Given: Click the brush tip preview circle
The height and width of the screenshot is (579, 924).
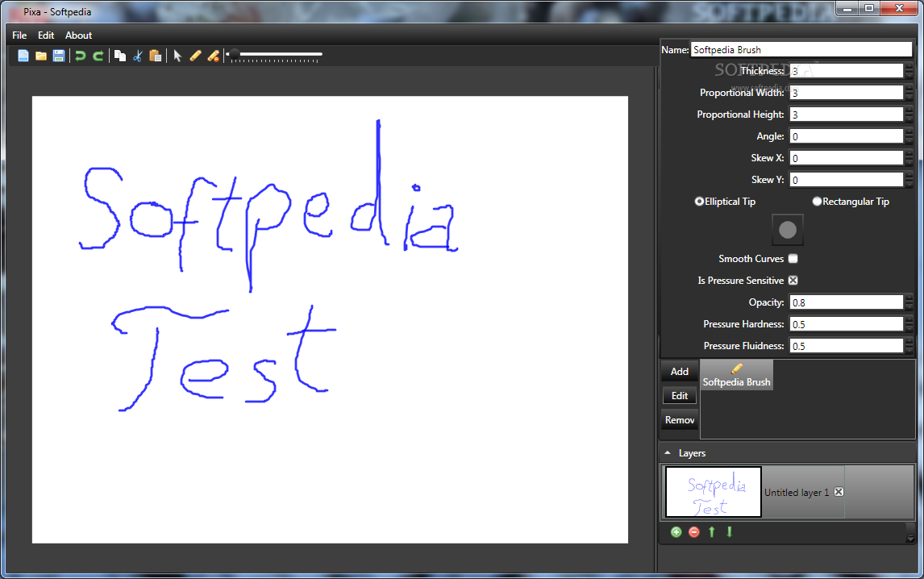Looking at the screenshot, I should (787, 230).
